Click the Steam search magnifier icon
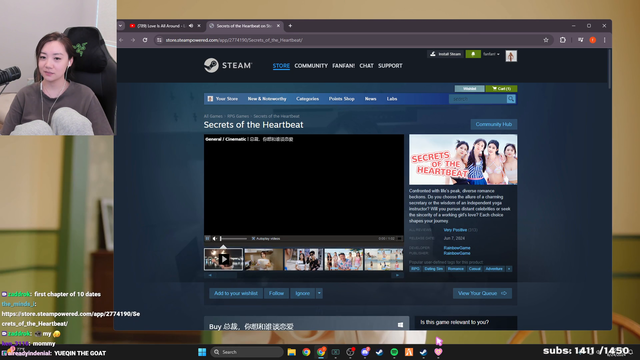This screenshot has width=640, height=360. [511, 99]
